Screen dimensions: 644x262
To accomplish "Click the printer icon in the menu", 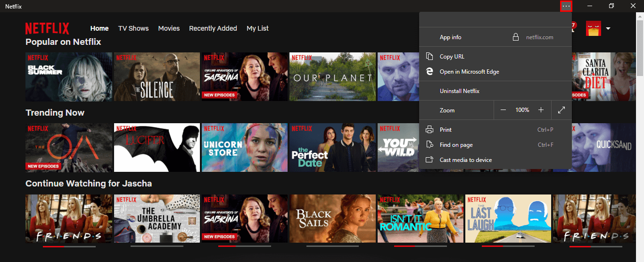I will coord(429,129).
